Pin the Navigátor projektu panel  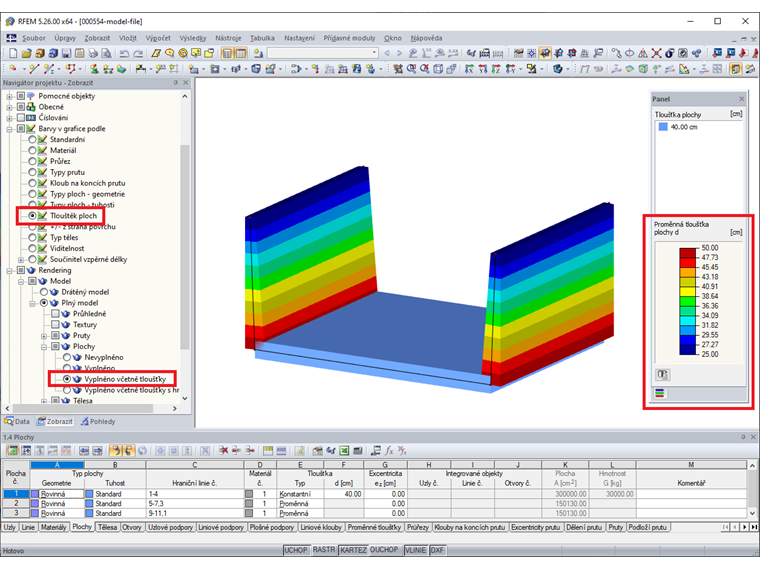(x=175, y=83)
